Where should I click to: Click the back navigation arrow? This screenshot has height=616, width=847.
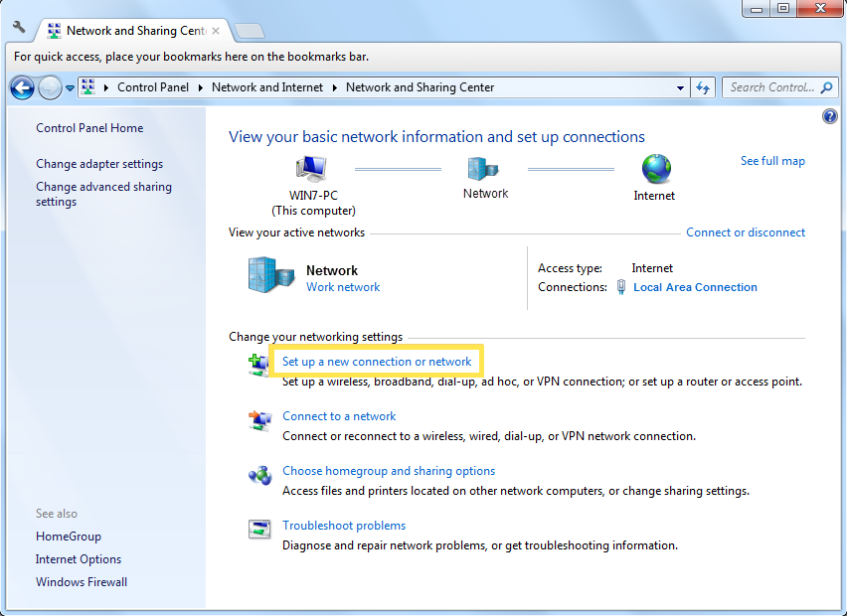point(22,87)
